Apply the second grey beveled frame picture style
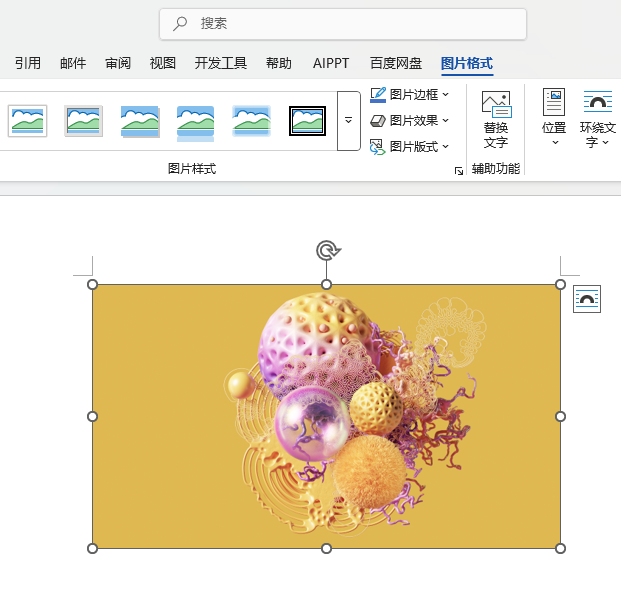Image resolution: width=621 pixels, height=603 pixels. (84, 121)
